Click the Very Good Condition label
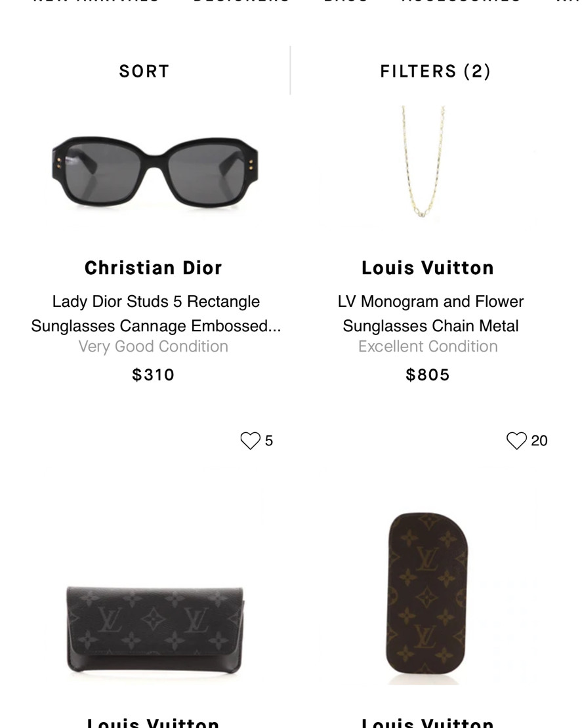This screenshot has height=728, width=582. coord(154,346)
